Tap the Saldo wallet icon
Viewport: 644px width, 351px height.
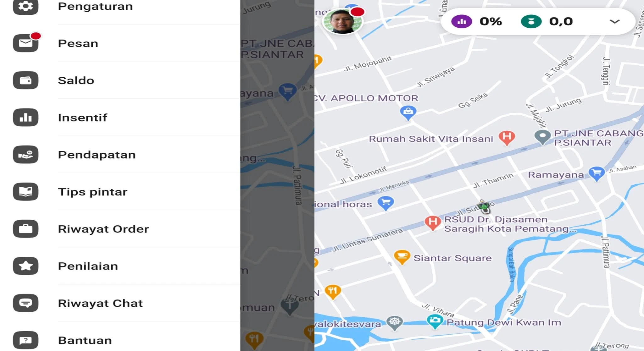(25, 80)
